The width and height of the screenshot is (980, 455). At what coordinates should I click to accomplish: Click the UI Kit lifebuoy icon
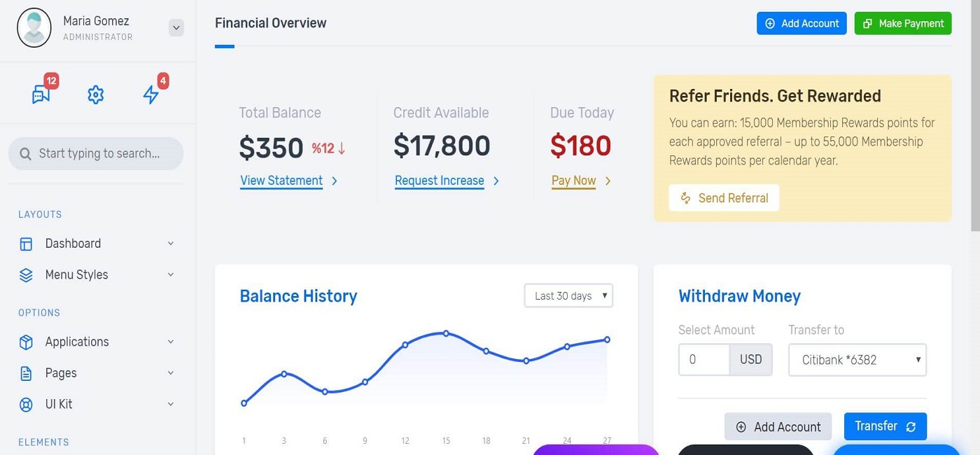[x=27, y=405]
